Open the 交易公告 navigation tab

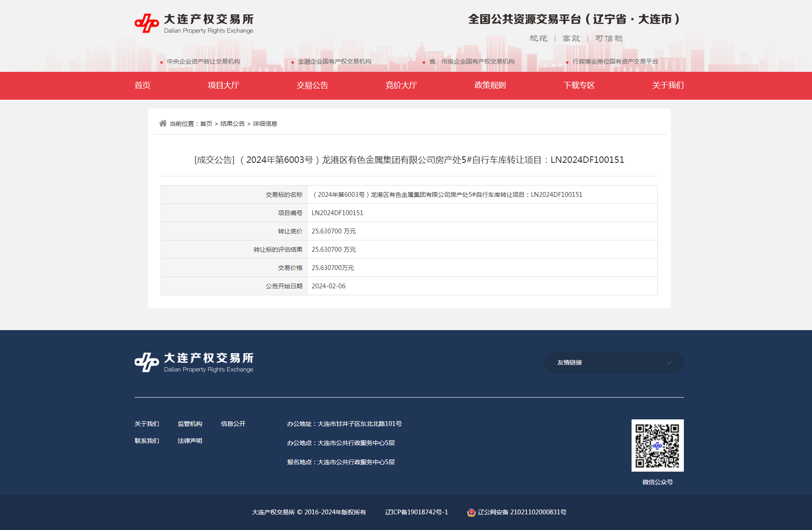point(313,85)
